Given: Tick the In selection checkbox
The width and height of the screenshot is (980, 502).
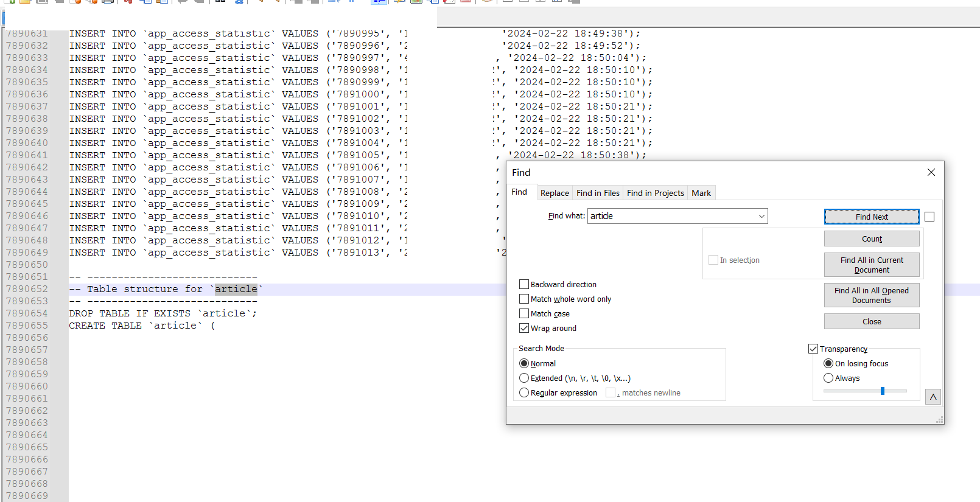Looking at the screenshot, I should coord(713,260).
